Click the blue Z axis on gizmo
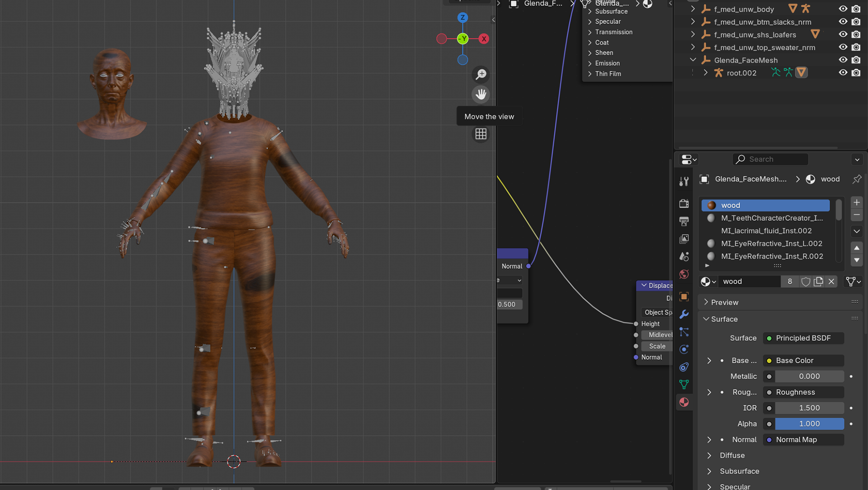Image resolution: width=868 pixels, height=490 pixels. point(462,18)
